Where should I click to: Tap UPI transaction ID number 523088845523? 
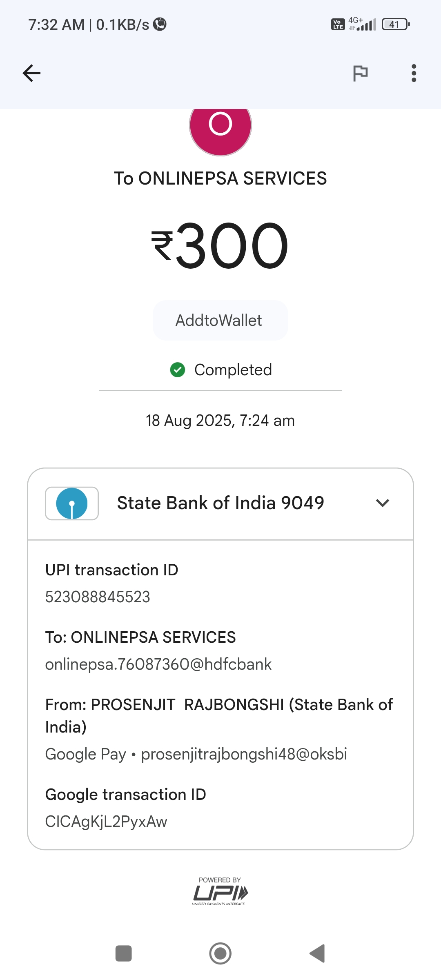(98, 597)
